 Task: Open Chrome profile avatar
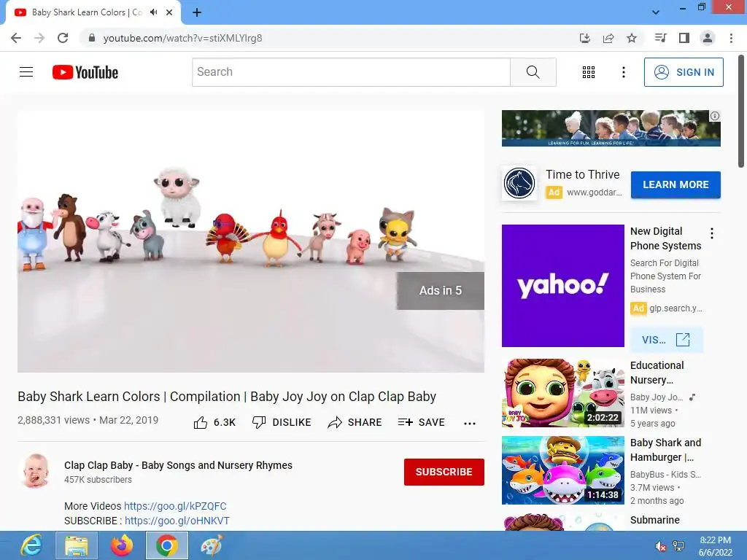(x=708, y=38)
